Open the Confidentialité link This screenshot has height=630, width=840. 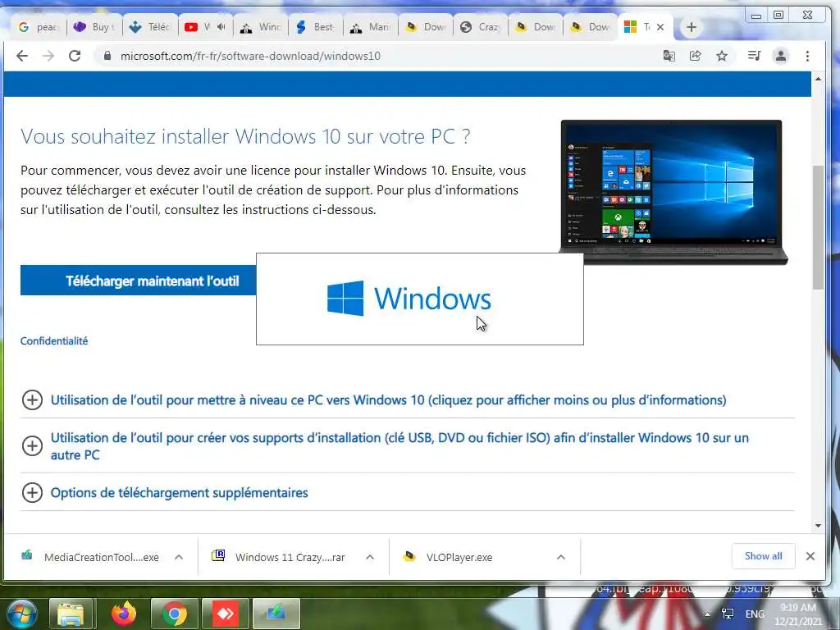(x=54, y=340)
